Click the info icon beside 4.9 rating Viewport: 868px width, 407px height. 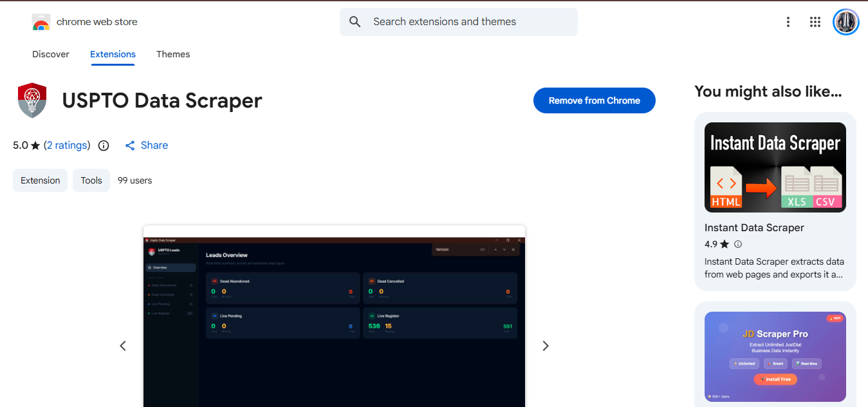point(738,244)
